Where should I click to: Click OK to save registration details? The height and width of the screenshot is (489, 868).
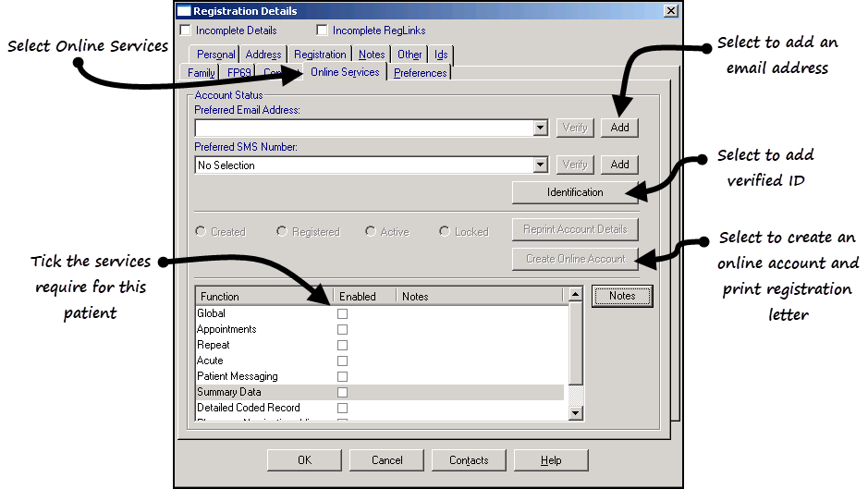[304, 460]
